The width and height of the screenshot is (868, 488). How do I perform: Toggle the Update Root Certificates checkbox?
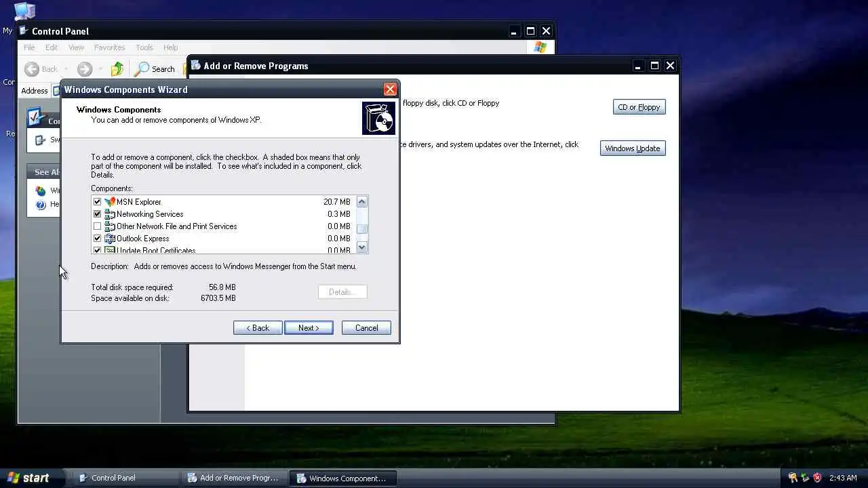(x=97, y=250)
